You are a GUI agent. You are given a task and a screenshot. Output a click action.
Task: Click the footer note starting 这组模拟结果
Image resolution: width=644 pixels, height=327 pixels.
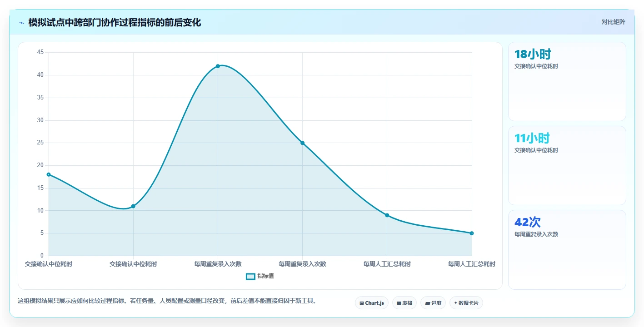[x=167, y=301]
